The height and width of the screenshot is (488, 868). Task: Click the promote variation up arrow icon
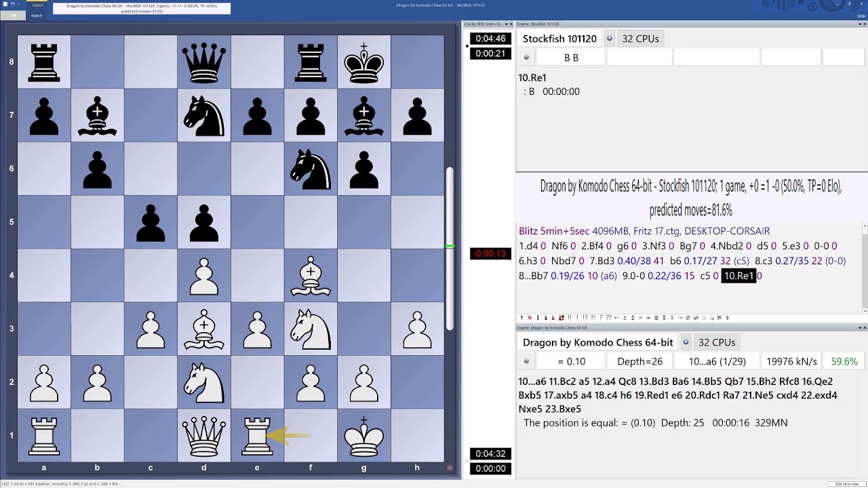coord(521,317)
